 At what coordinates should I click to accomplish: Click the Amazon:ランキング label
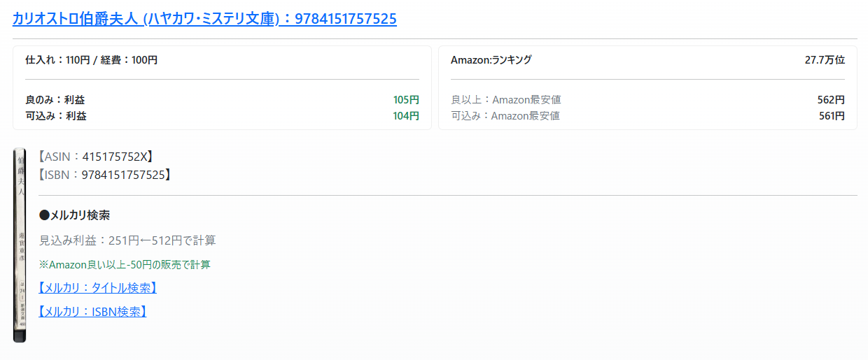pyautogui.click(x=491, y=60)
